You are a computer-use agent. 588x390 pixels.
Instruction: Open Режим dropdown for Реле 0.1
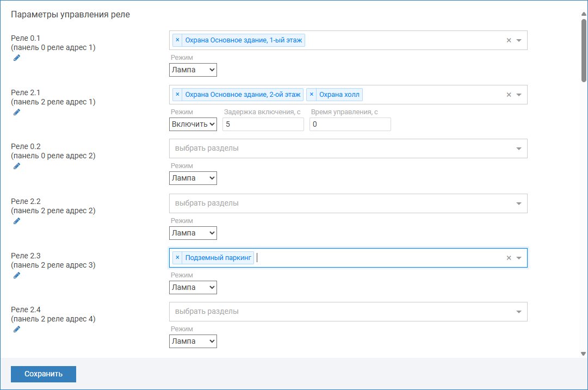tap(193, 70)
